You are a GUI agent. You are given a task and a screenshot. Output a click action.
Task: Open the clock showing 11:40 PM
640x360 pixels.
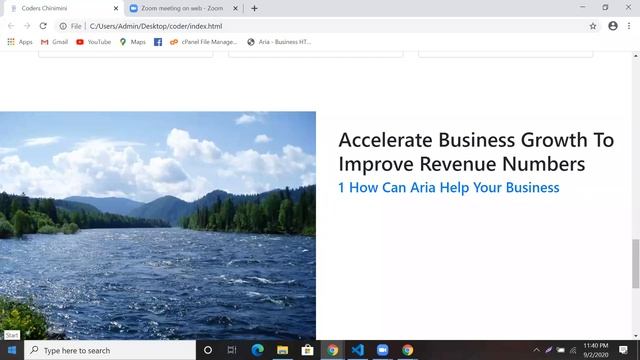tap(596, 350)
